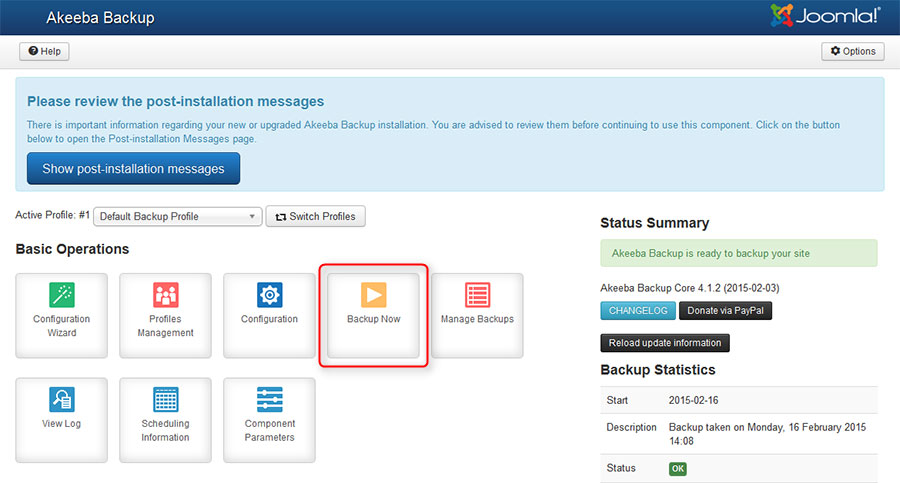Click Donate via PayPal

726,311
